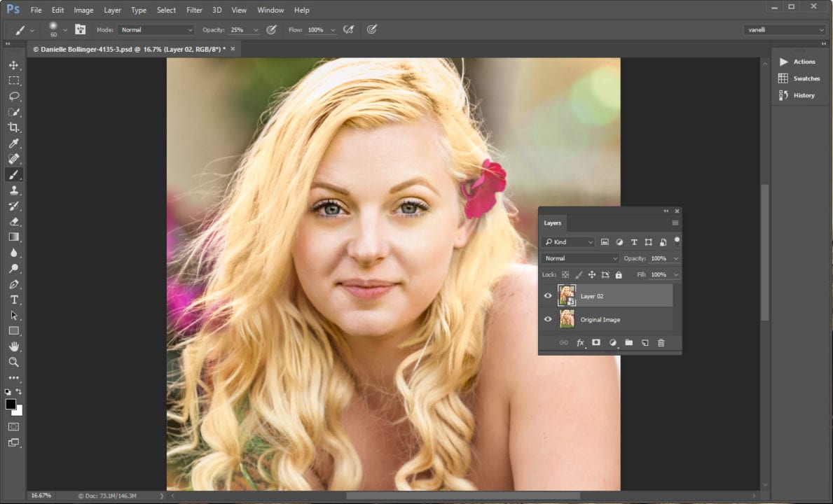Click the foreground color swatch

coord(10,404)
